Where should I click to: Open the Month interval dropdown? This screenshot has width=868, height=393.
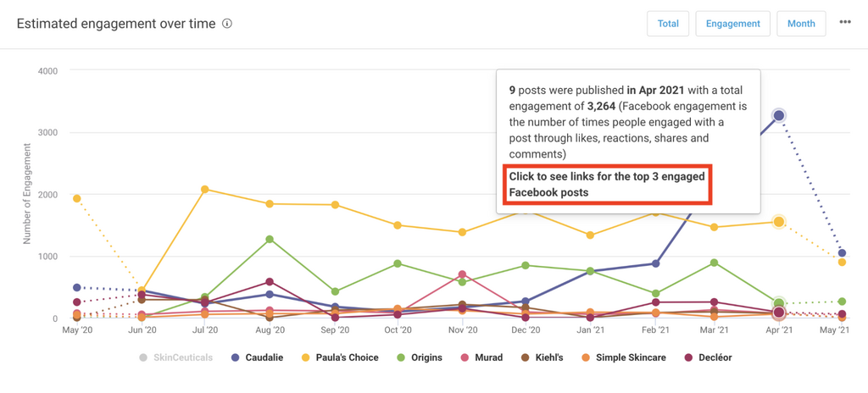pos(801,24)
